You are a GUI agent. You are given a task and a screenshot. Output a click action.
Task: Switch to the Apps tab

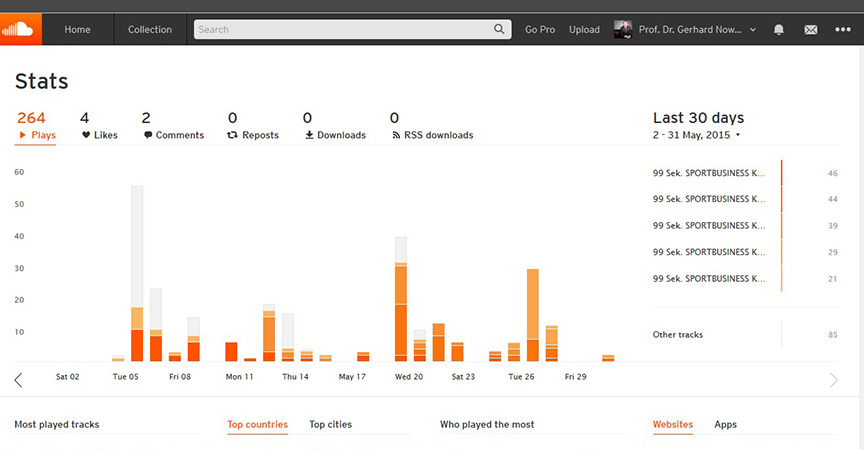(725, 425)
